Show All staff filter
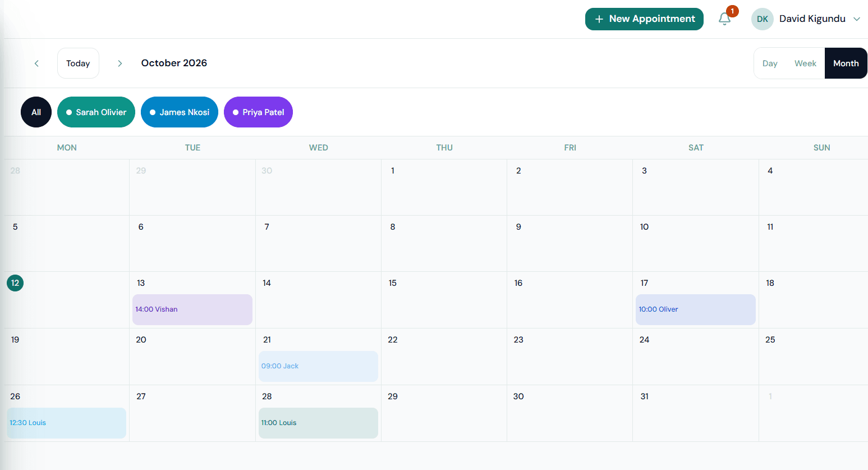 coord(36,112)
